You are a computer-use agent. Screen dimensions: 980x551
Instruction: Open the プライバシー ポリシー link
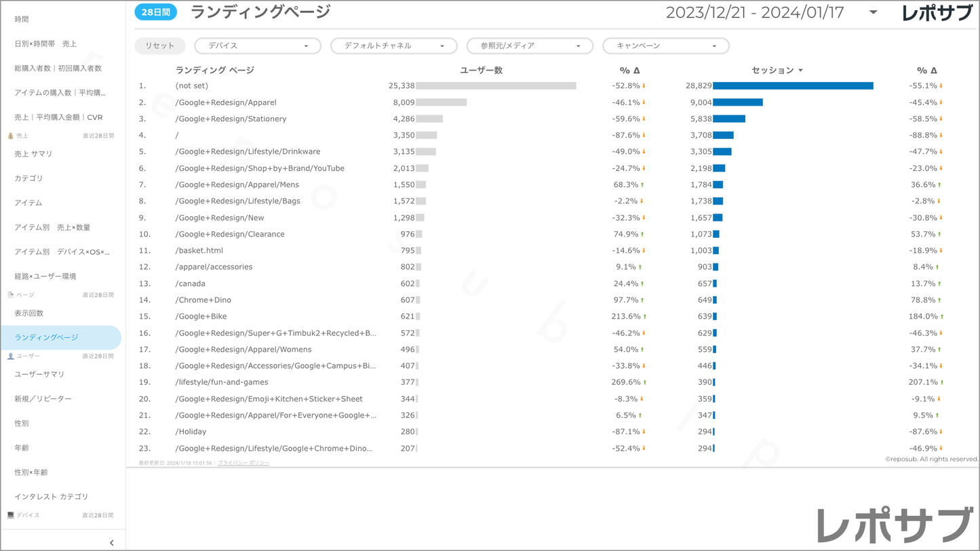[x=243, y=463]
